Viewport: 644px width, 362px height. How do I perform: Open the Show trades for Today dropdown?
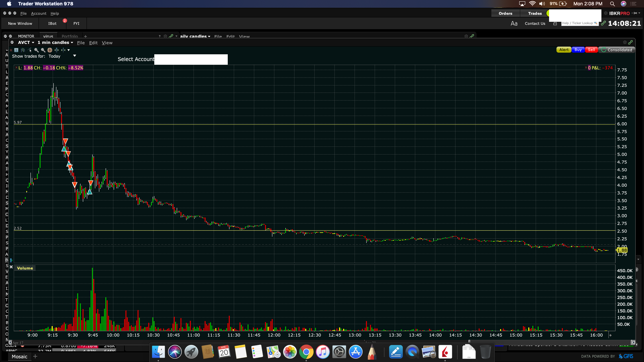[74, 56]
